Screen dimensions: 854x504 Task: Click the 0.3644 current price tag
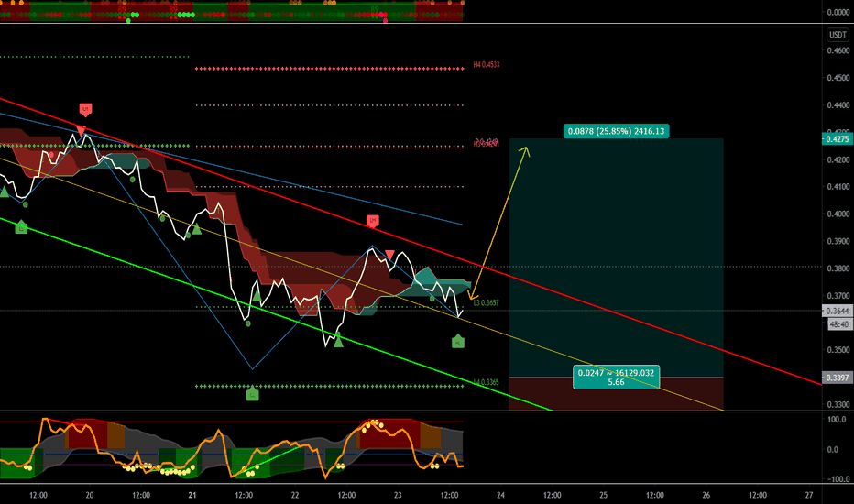[837, 312]
